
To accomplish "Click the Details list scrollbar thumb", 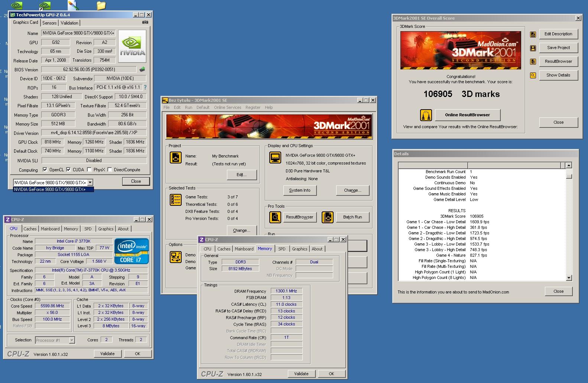I will coord(569,176).
